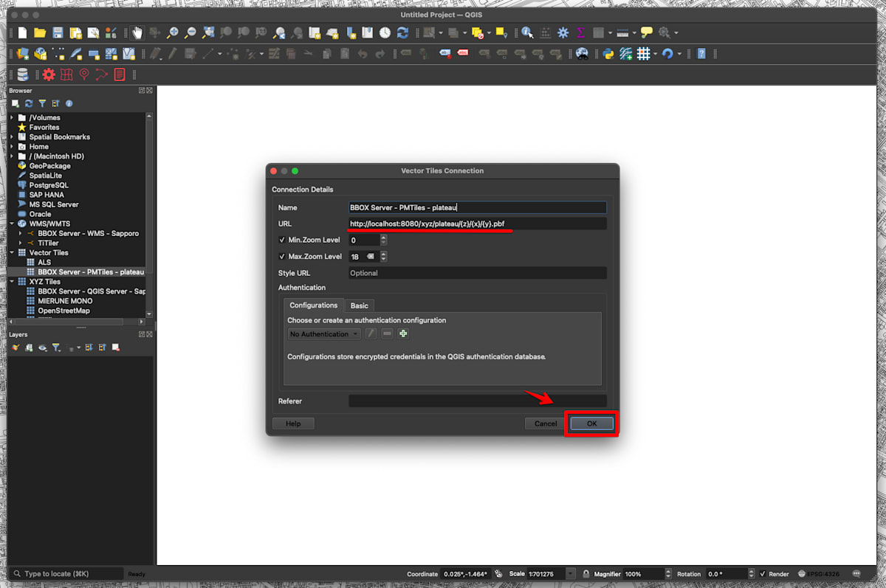
Task: Click the Style URL optional field
Action: pyautogui.click(x=478, y=273)
